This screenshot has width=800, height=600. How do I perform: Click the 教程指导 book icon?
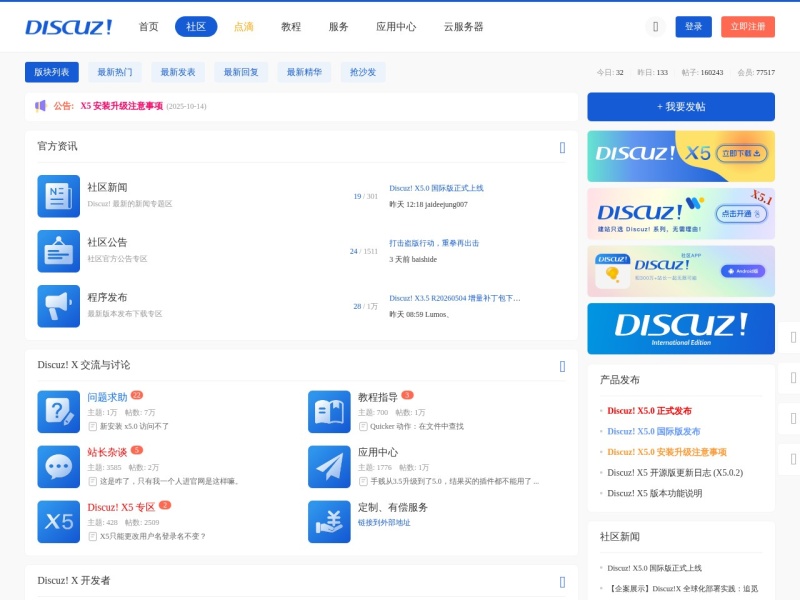[329, 412]
